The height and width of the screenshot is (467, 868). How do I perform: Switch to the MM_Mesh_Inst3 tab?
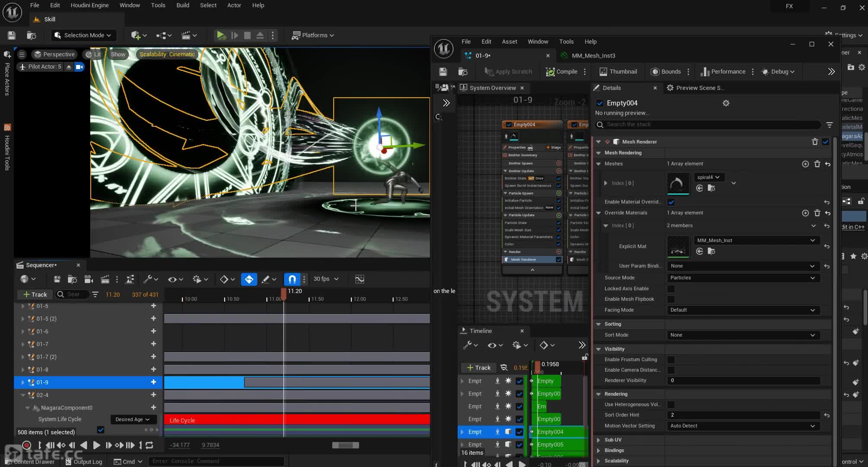[x=593, y=56]
